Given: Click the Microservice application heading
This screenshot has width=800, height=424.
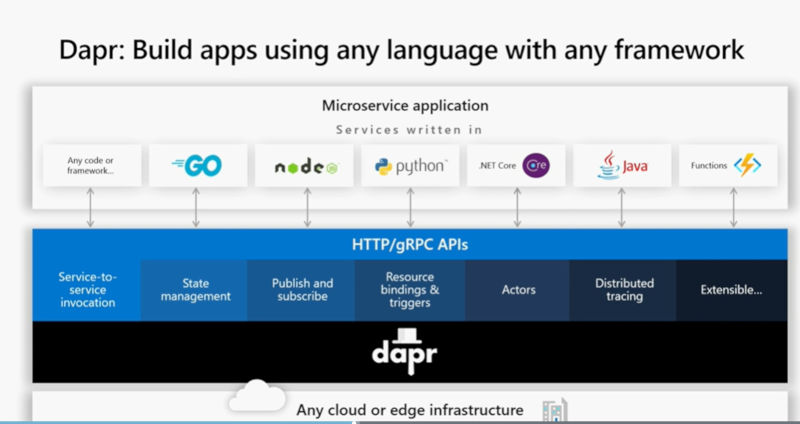Looking at the screenshot, I should 405,106.
